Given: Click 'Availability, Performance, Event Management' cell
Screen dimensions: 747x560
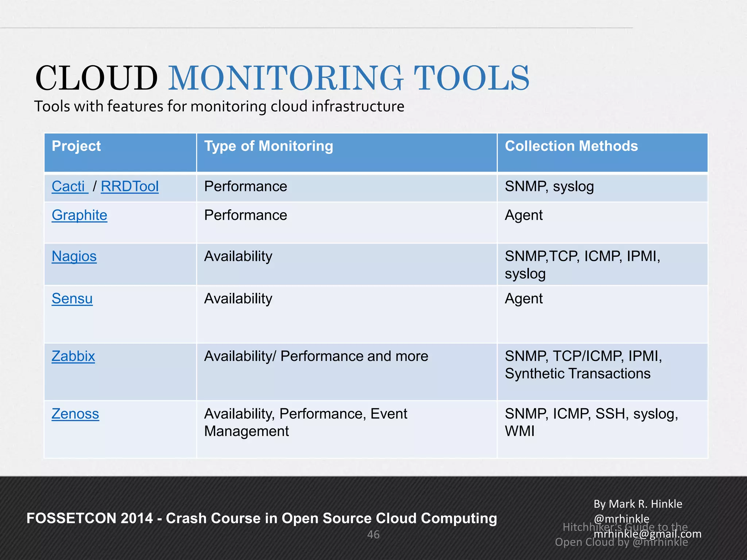Looking at the screenshot, I should pos(347,429).
